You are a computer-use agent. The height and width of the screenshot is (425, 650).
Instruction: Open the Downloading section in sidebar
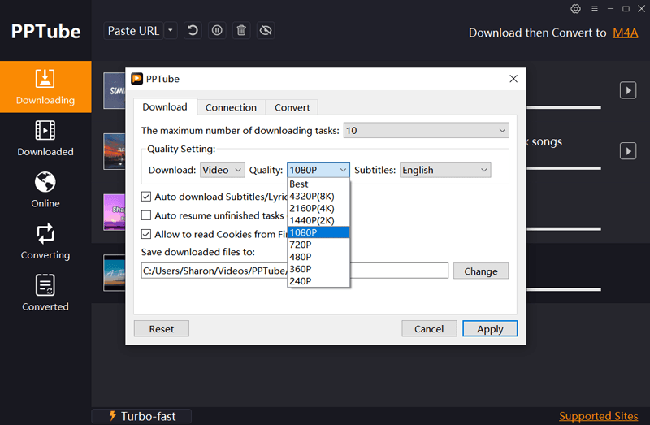(44, 87)
